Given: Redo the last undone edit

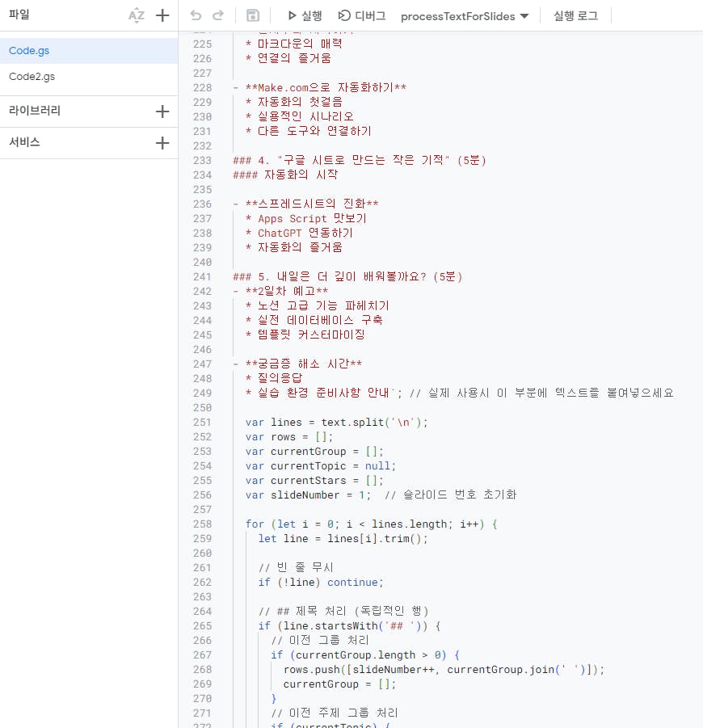Looking at the screenshot, I should click(x=218, y=16).
